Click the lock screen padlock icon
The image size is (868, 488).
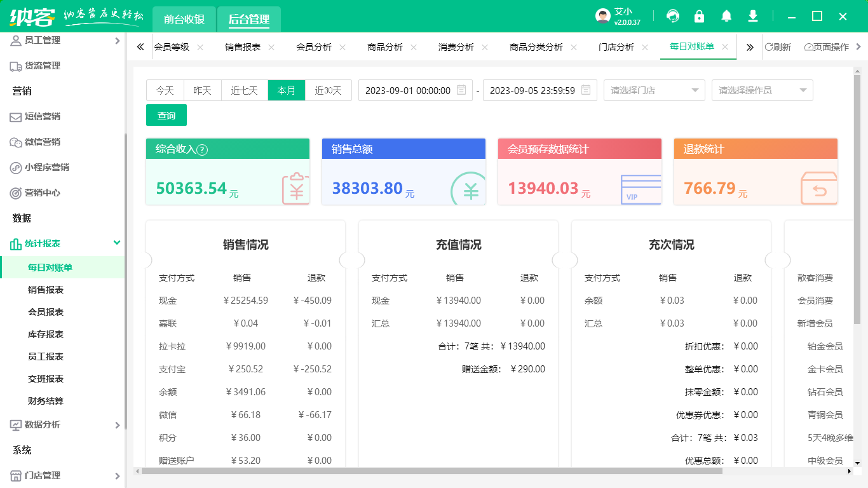[699, 17]
